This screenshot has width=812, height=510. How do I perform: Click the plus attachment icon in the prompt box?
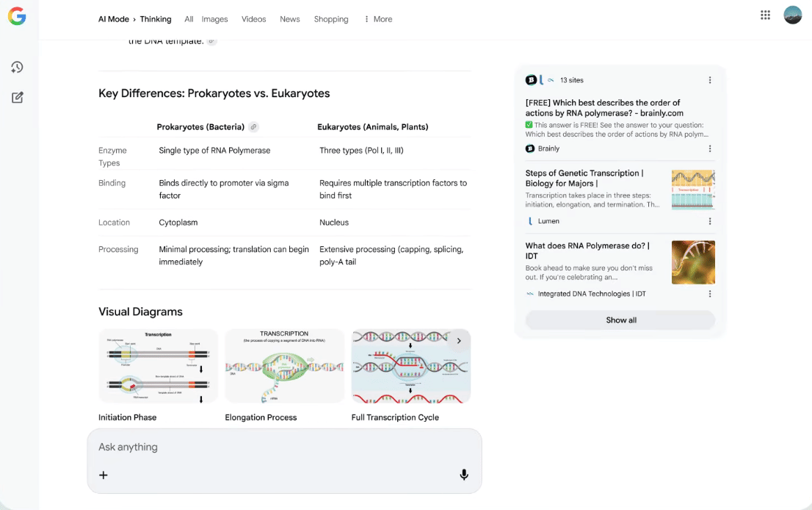coord(104,475)
